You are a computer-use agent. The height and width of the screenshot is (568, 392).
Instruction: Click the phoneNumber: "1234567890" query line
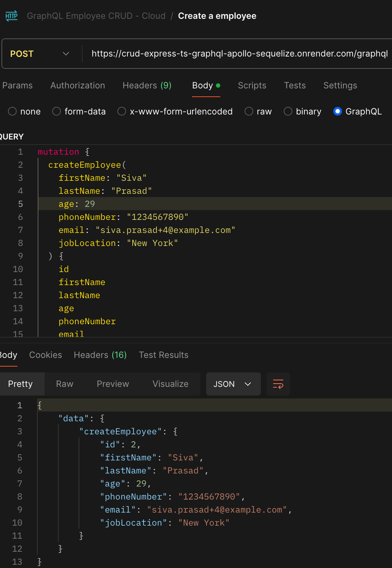coord(124,217)
